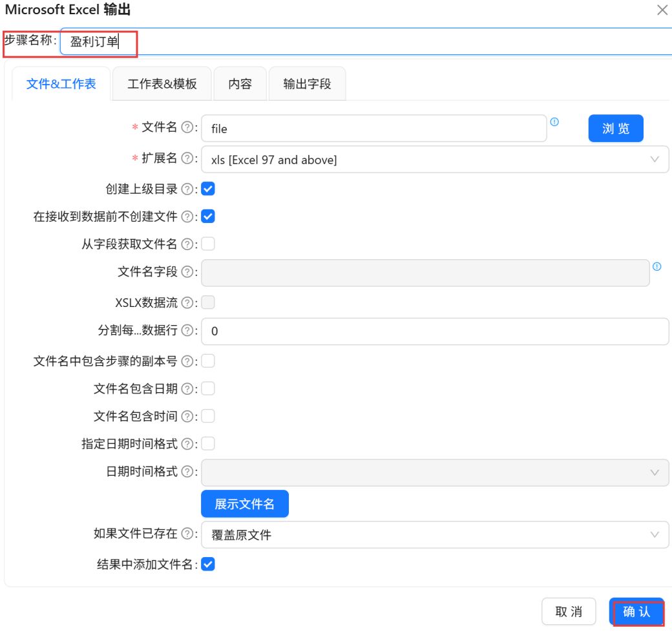Screen dimensions: 672x632
Task: Close the Microsoft Excel 输出 dialog
Action: [x=662, y=10]
